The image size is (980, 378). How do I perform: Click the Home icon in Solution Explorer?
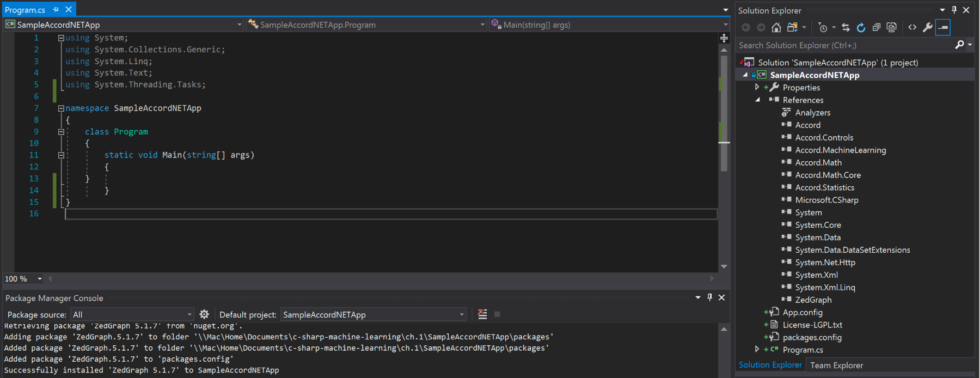pyautogui.click(x=776, y=27)
